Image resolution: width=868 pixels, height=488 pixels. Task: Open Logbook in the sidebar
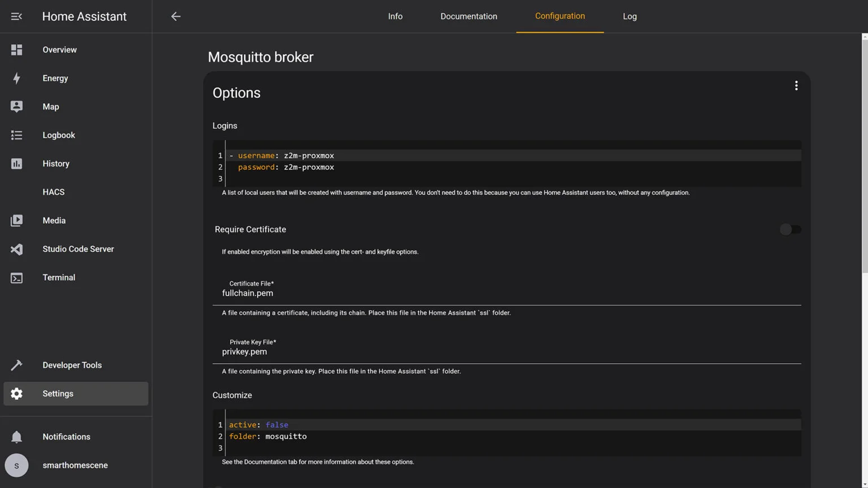tap(76, 135)
